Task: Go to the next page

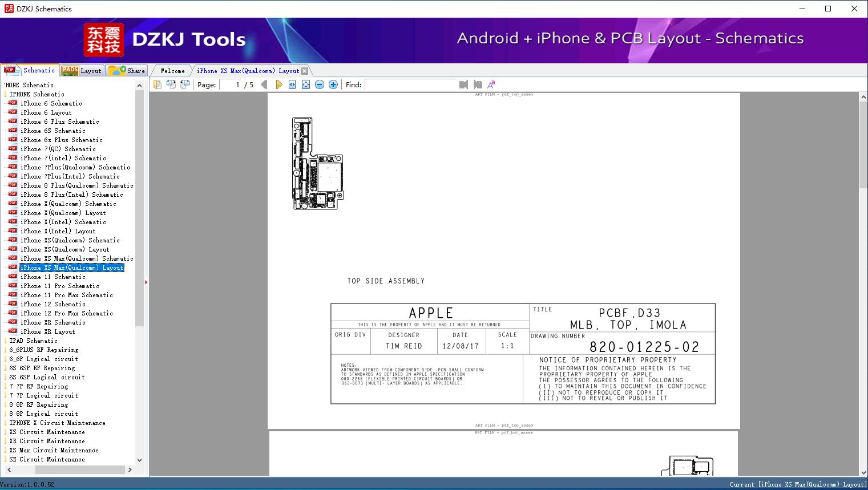Action: coord(278,84)
